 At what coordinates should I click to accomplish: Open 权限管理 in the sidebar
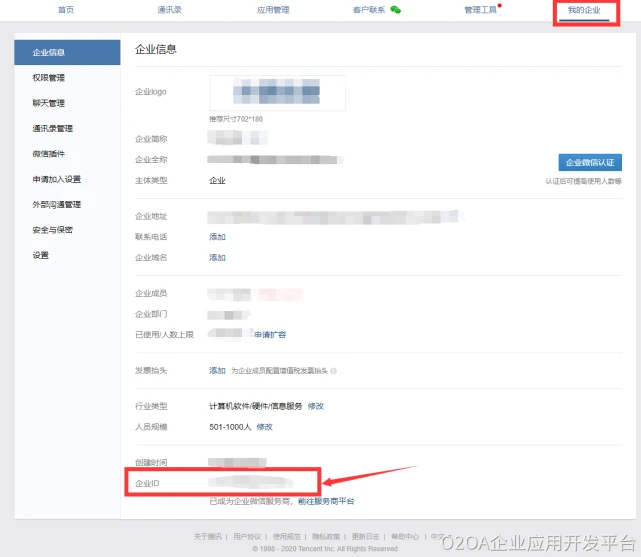[49, 78]
